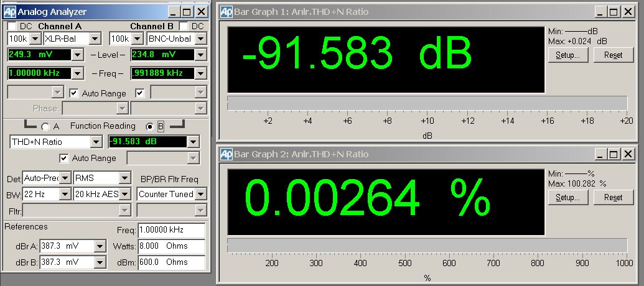Open the dBr A 387.3 mV dropdown
Image resolution: width=644 pixels, height=286 pixels.
tap(100, 246)
